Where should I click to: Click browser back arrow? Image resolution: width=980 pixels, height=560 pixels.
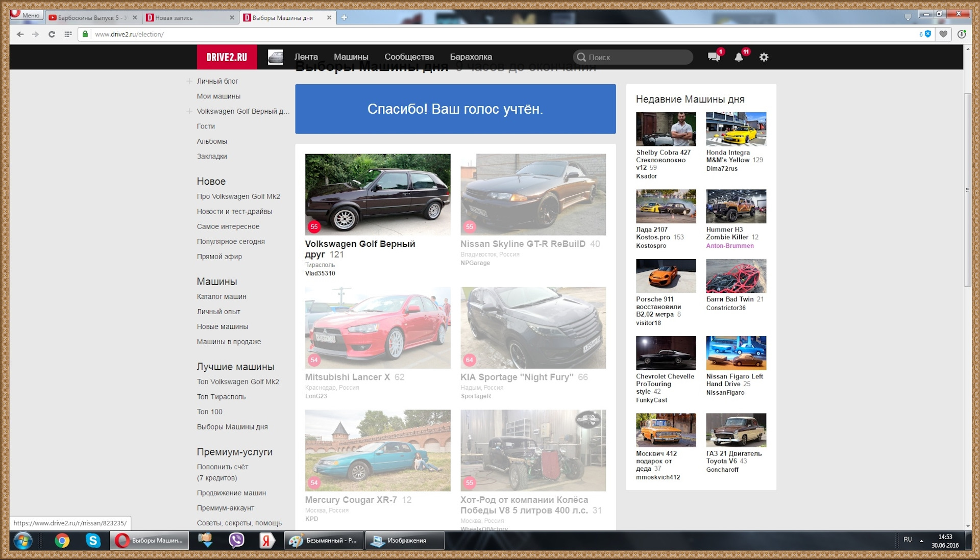pyautogui.click(x=20, y=34)
